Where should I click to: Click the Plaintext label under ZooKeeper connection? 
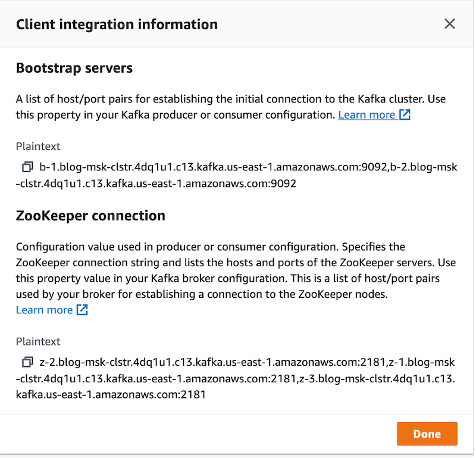click(x=38, y=341)
